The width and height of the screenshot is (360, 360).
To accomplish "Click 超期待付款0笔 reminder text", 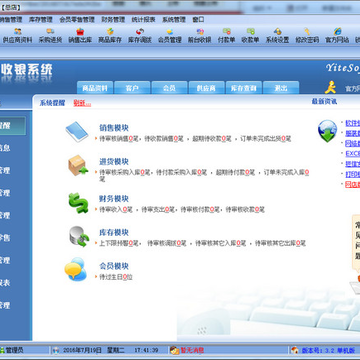I will tap(235, 173).
